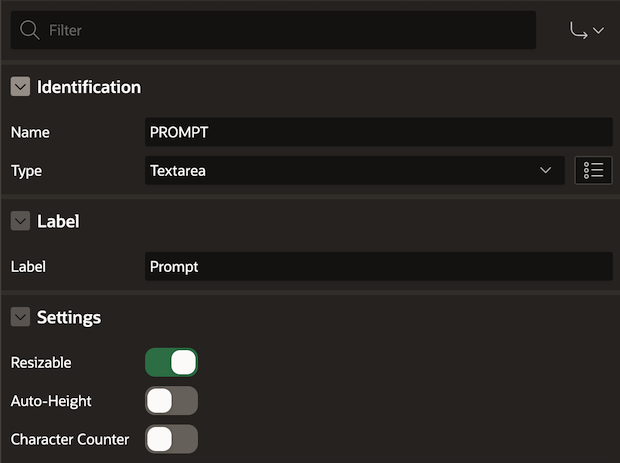Click the Settings group heading text

pyautogui.click(x=69, y=318)
